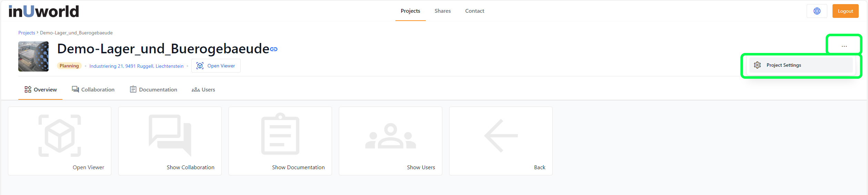
Task: Open the Users tab
Action: click(x=203, y=89)
